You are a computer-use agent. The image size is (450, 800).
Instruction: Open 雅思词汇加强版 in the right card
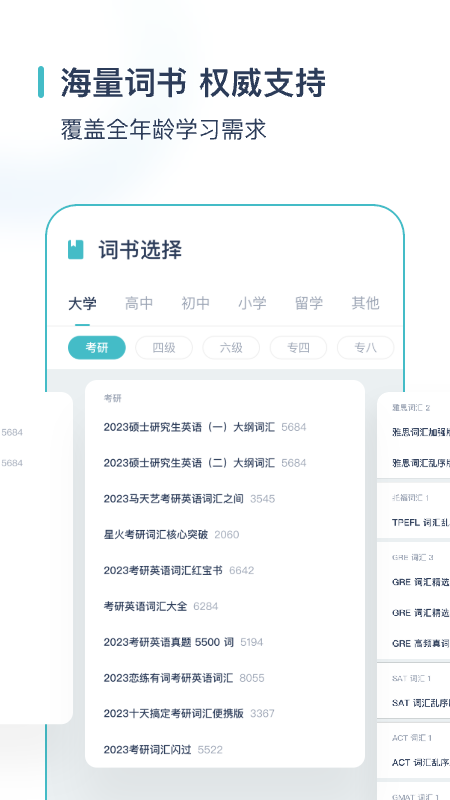[x=421, y=433]
